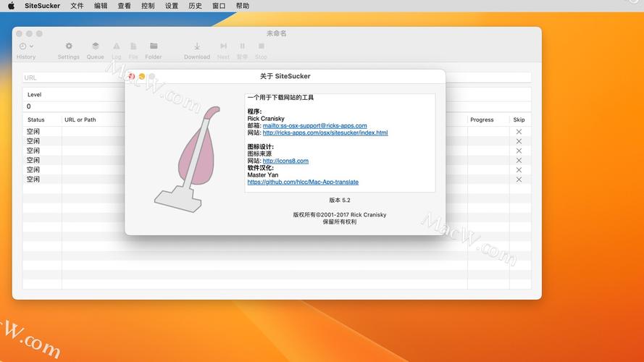This screenshot has width=644, height=362.
Task: Click the vacuum cleaner app icon
Action: 188,159
